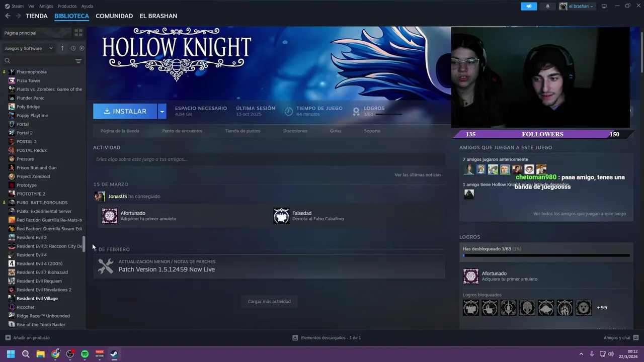Viewport: 644px width, 362px height.
Task: Open Windows taskbar search
Action: tap(26, 354)
